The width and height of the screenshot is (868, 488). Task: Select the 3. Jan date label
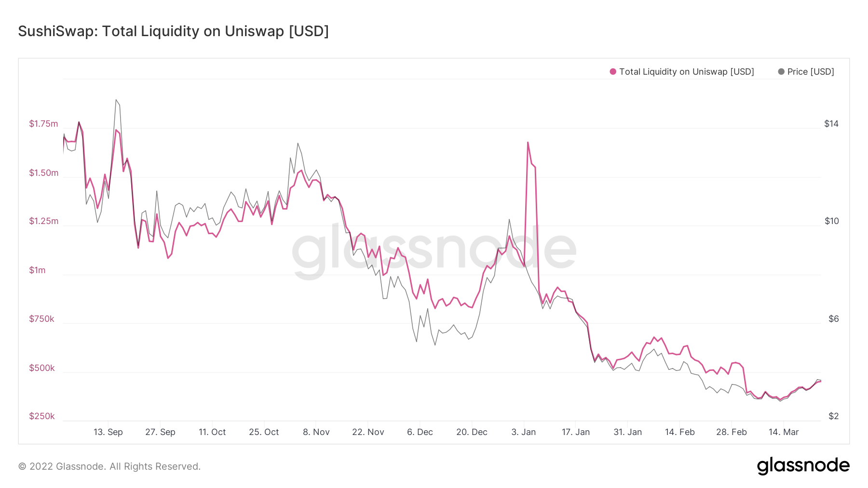524,432
